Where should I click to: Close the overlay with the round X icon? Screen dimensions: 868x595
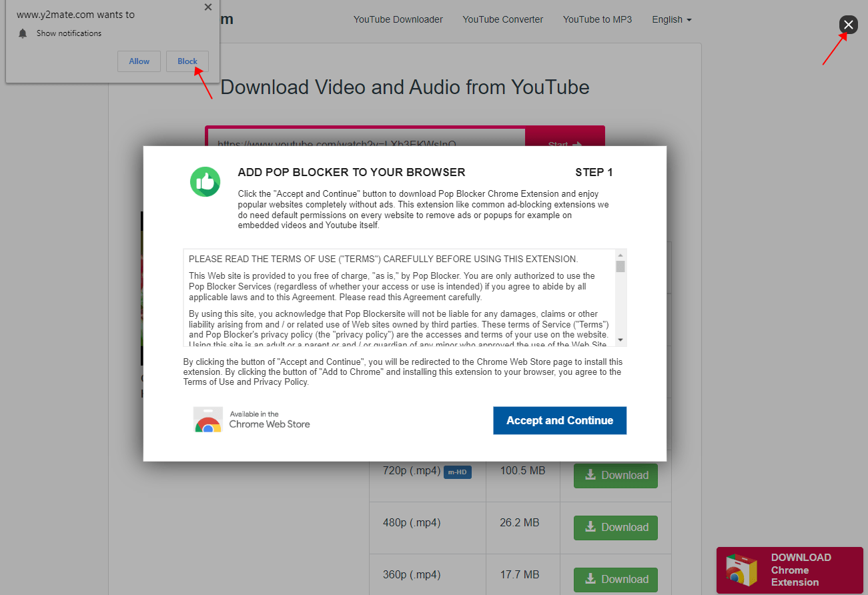point(848,25)
